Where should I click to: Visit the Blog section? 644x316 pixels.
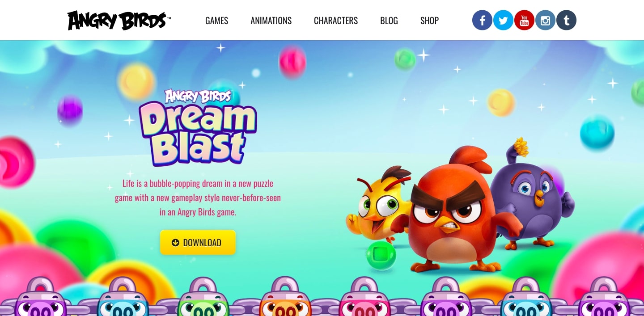tap(389, 21)
